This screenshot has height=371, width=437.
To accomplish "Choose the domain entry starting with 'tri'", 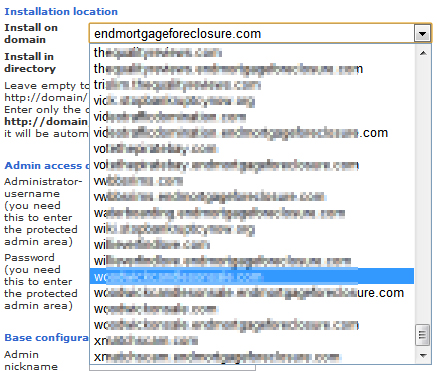I will click(x=252, y=85).
